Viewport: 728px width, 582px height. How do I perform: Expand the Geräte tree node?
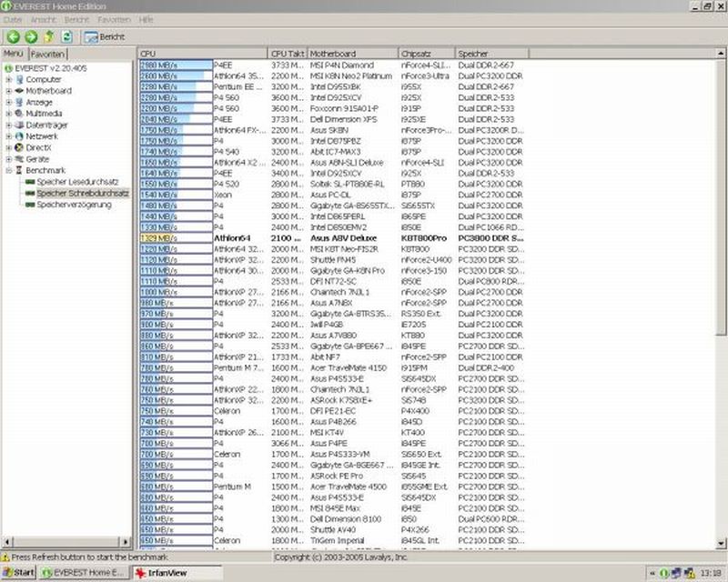click(x=8, y=159)
